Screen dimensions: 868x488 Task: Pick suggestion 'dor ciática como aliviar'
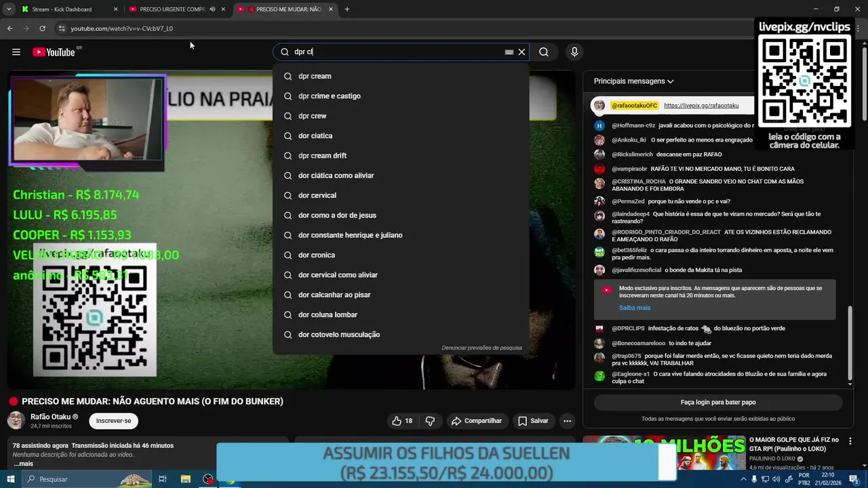coord(401,176)
